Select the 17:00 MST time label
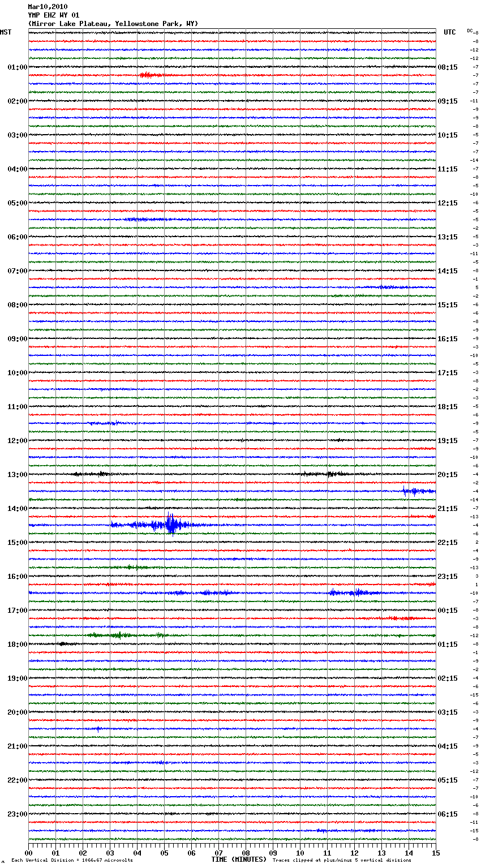Viewport: 481px width, 868px height. (x=18, y=611)
